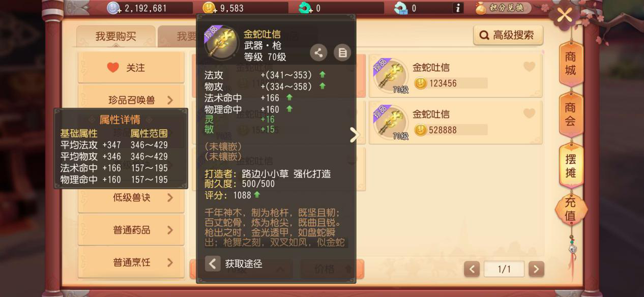Expand the 普通药品 category
The width and height of the screenshot is (644, 297).
[131, 230]
